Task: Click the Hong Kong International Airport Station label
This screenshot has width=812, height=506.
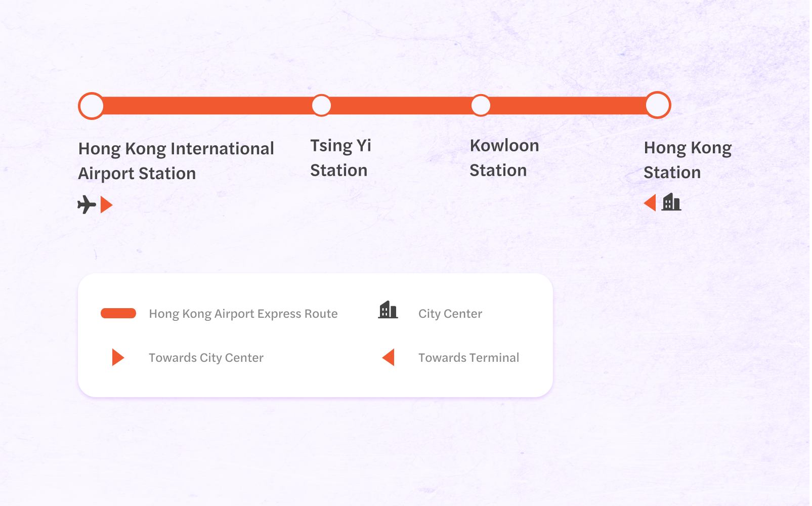Action: [x=176, y=161]
